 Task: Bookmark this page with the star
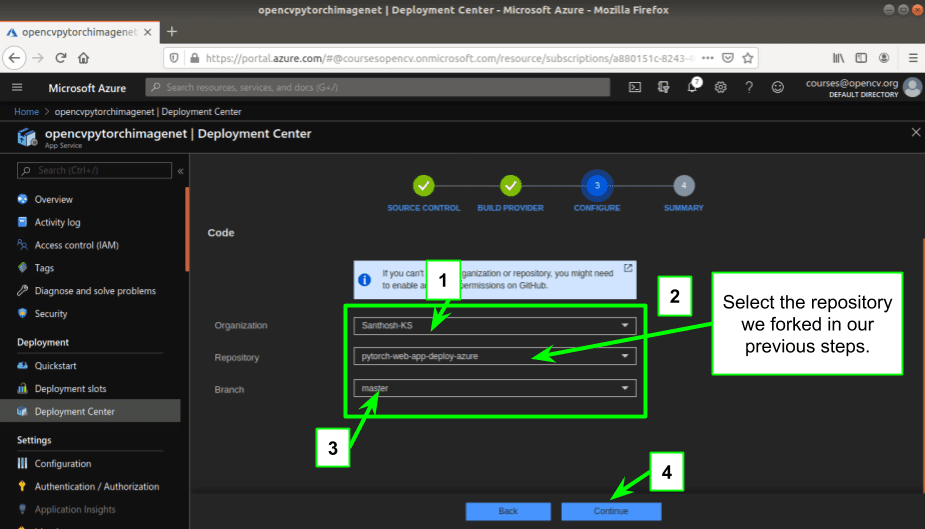coord(748,58)
